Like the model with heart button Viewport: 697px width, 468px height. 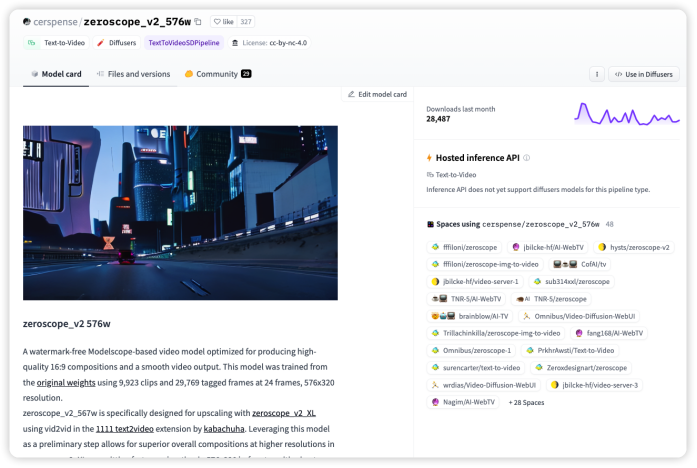coord(224,21)
